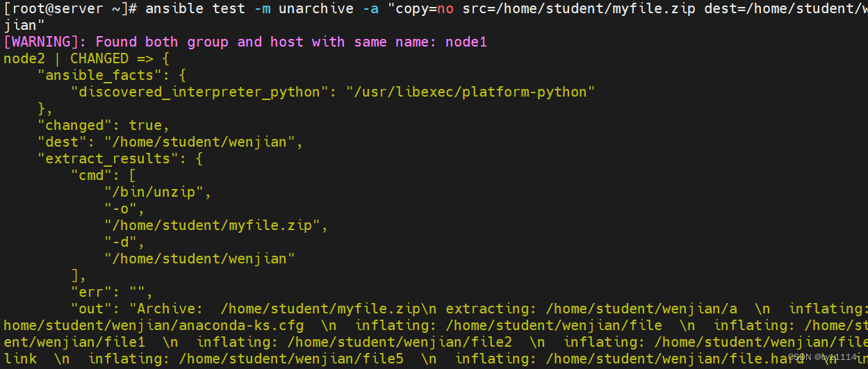
Task: Click the "node2 | CHANGED" result header
Action: 66,58
